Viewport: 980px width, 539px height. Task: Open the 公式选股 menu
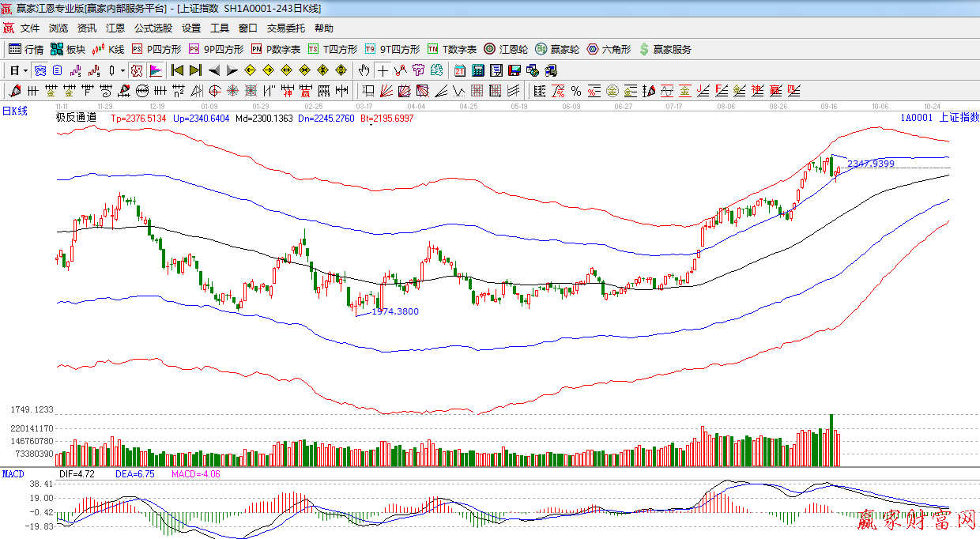coord(153,28)
